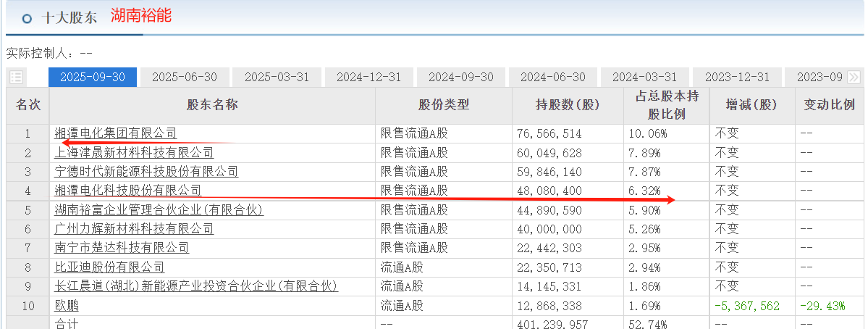Click the share count 22,442,303
The image size is (868, 329).
pyautogui.click(x=549, y=249)
